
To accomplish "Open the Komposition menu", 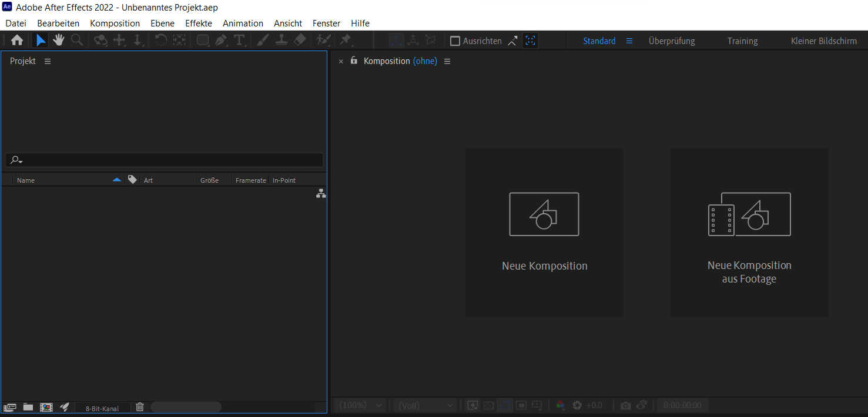I will tap(115, 23).
